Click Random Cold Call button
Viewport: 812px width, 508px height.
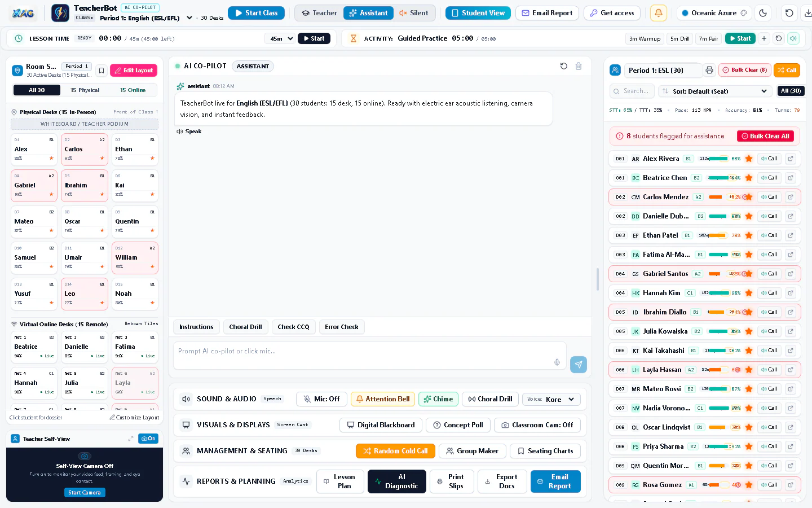(395, 451)
